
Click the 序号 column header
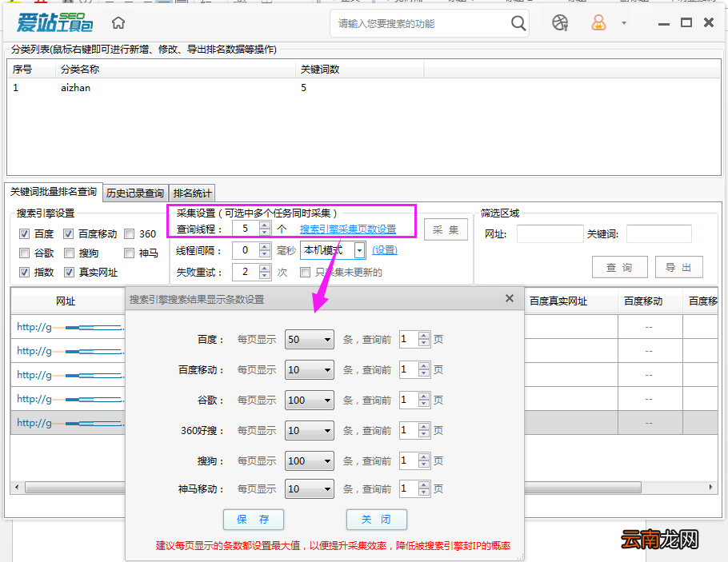click(x=31, y=69)
